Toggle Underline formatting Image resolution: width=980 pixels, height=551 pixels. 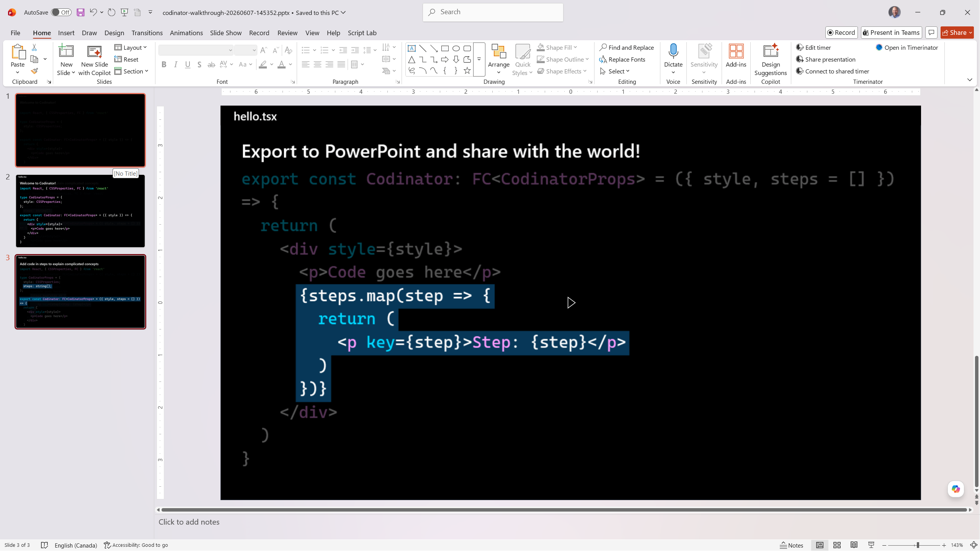coord(188,64)
